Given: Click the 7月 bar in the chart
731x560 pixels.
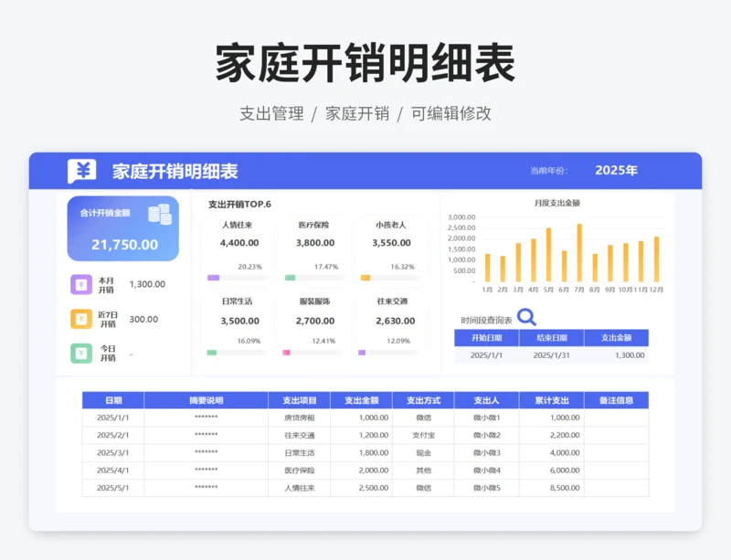Looking at the screenshot, I should point(579,253).
